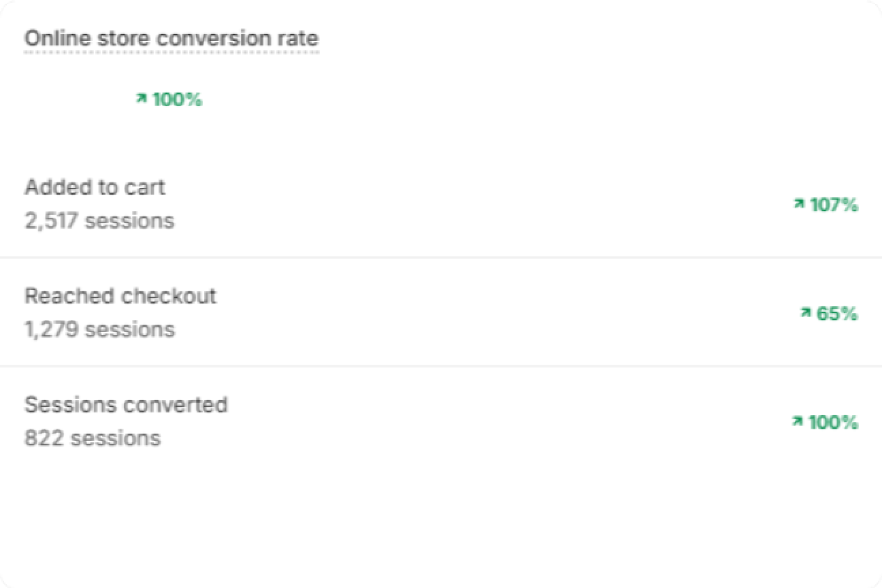Click the upward arrow icon next to 107%

[798, 204]
